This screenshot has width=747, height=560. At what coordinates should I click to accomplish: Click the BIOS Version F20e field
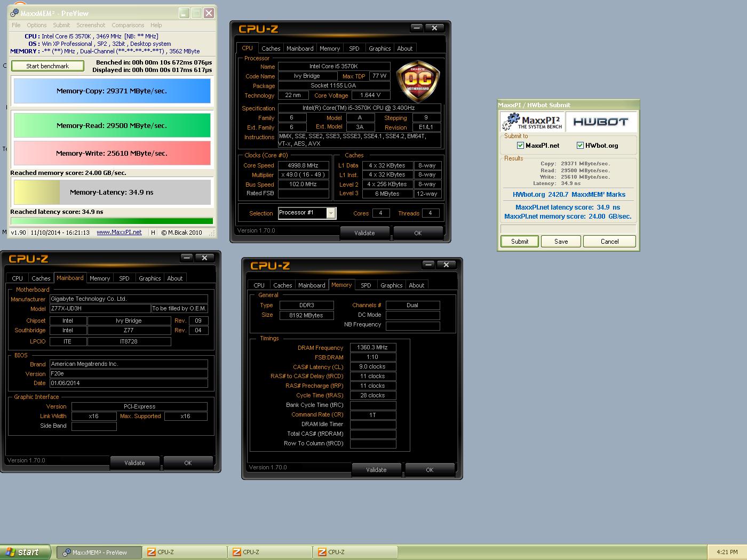click(129, 374)
